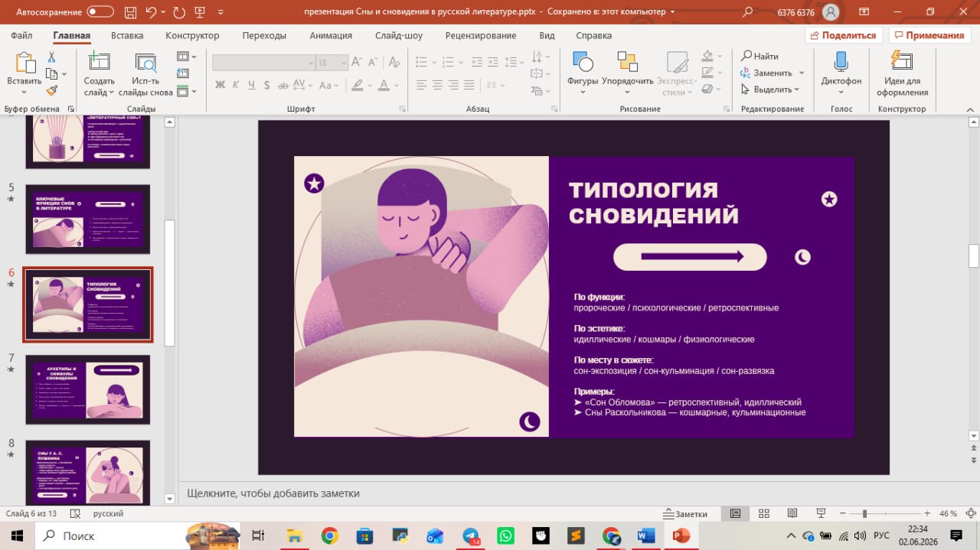Open Идеи для оформления designer

(x=902, y=74)
